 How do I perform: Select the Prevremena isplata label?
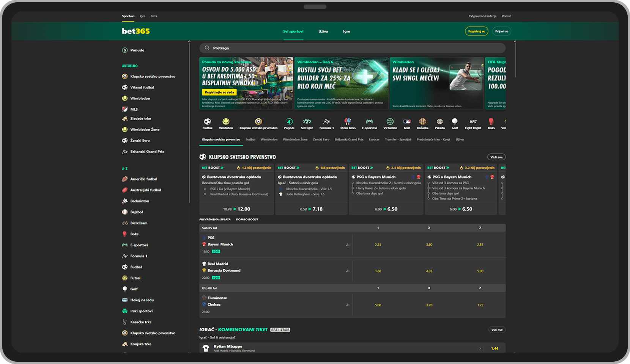click(215, 220)
